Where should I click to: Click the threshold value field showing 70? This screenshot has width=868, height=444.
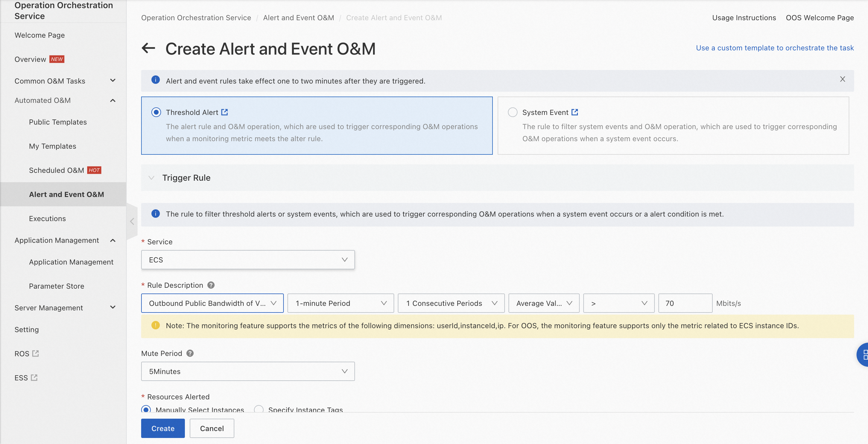tap(685, 303)
